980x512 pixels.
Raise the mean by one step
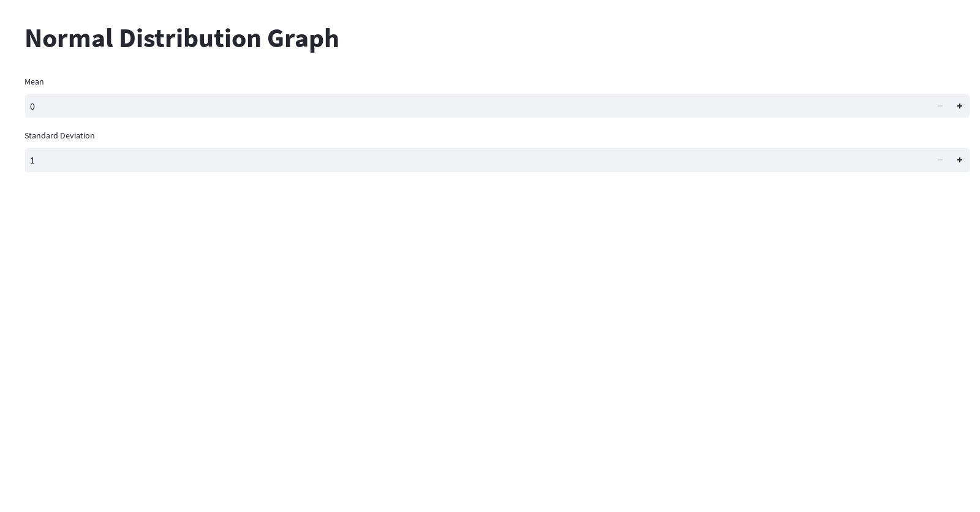[x=959, y=106]
